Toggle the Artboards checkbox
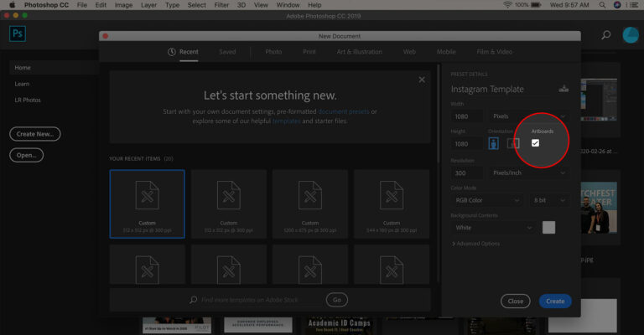 535,142
